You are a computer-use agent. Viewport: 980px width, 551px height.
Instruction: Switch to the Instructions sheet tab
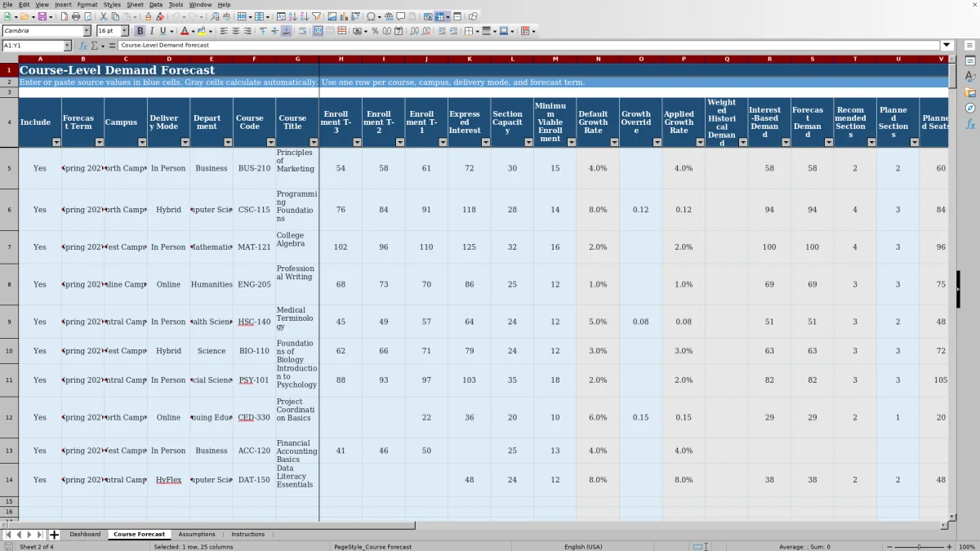coord(248,535)
